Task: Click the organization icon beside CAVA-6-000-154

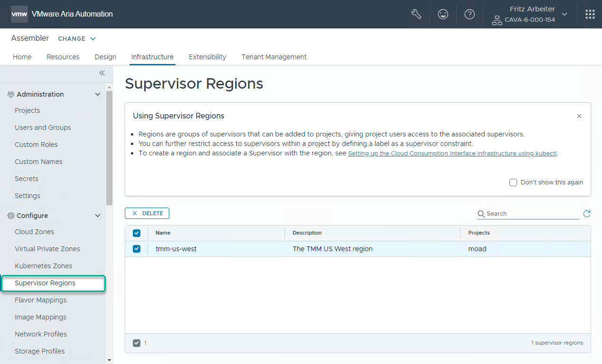Action: point(497,20)
